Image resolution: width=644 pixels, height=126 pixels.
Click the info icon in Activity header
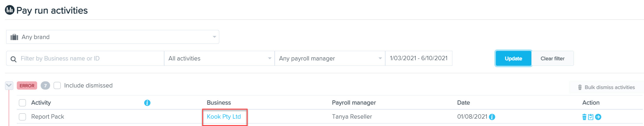click(x=147, y=103)
